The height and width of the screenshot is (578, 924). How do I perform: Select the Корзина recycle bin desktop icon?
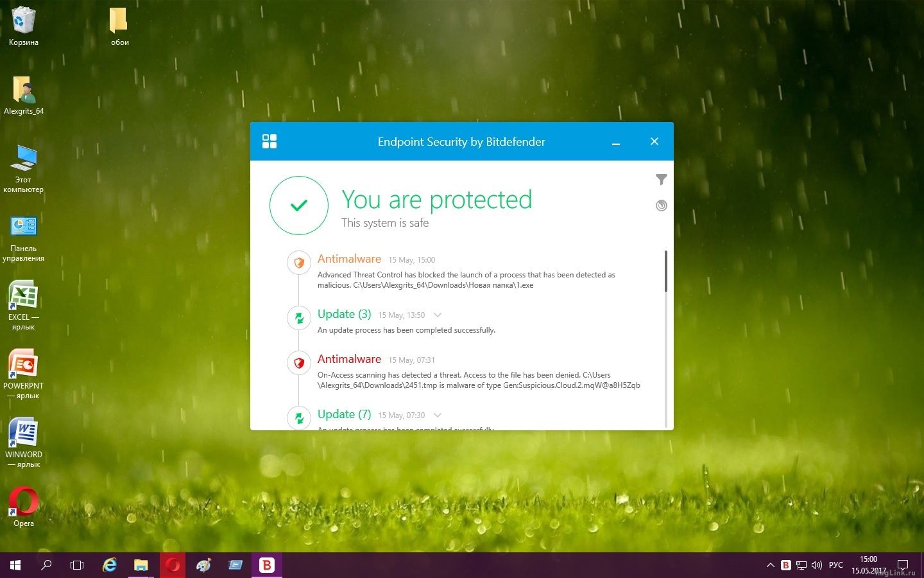(x=24, y=26)
